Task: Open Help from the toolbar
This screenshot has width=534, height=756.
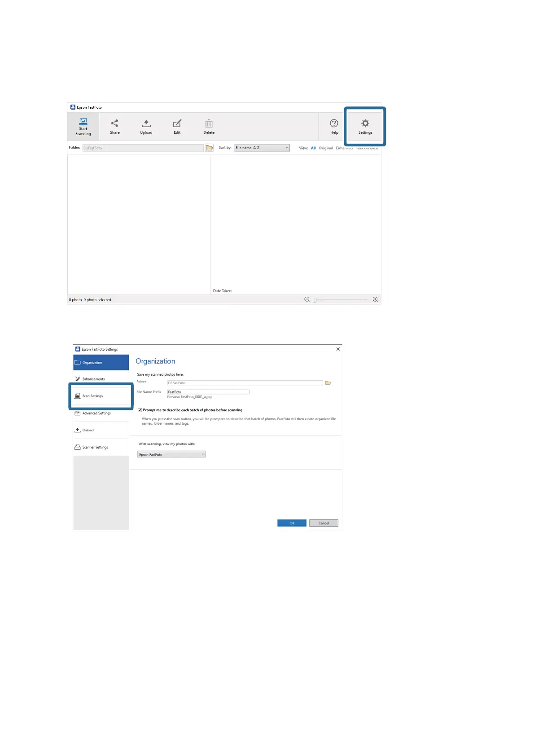Action: click(x=334, y=127)
